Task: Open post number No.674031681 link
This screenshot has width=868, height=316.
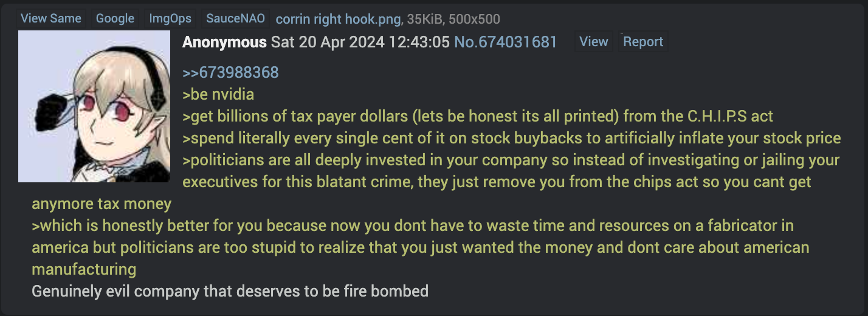Action: 506,42
